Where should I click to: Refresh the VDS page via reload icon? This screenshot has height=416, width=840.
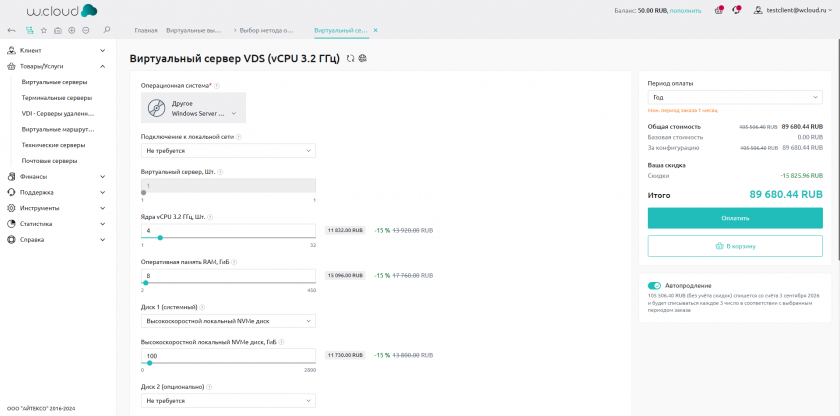point(350,59)
